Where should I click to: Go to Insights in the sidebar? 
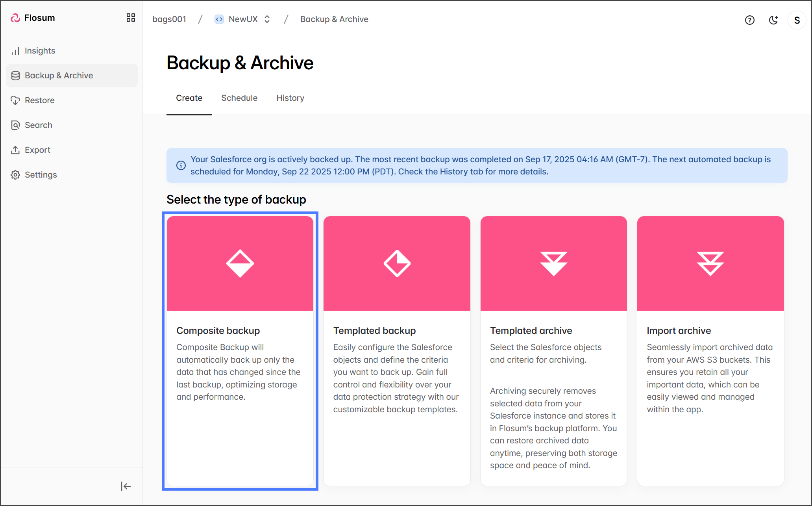[40, 51]
